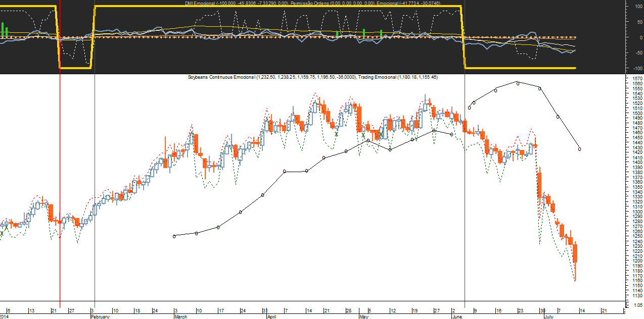Select the last orange candle at chart bottom
644x319 pixels.
click(x=575, y=252)
